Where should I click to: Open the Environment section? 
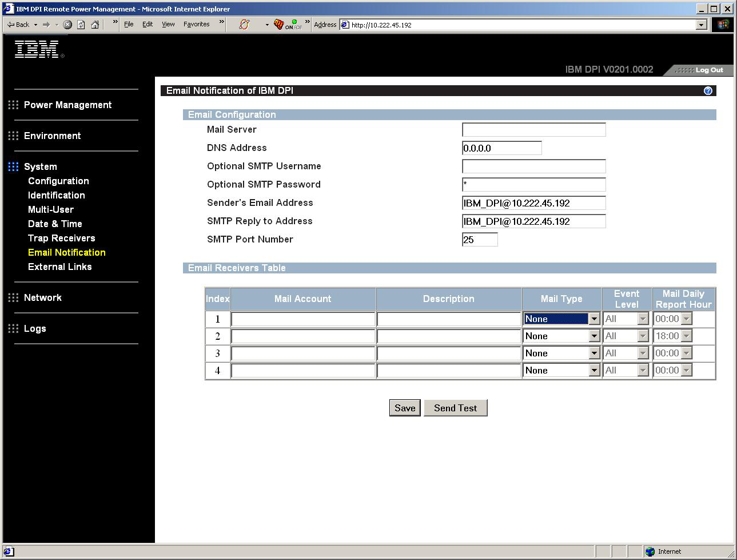pyautogui.click(x=52, y=136)
